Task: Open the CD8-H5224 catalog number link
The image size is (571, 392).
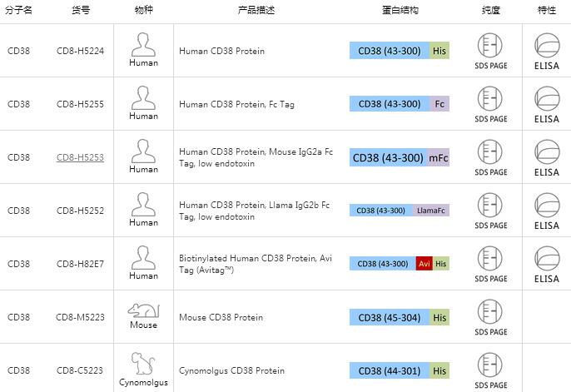Action: tap(80, 51)
